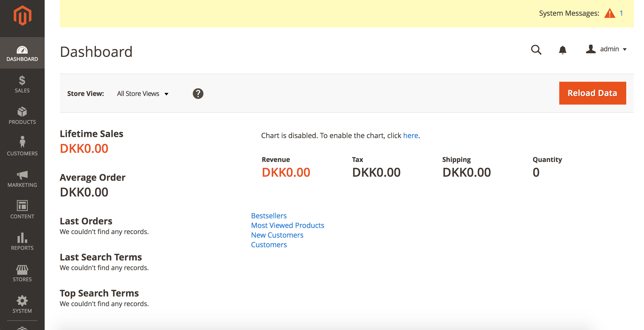Open the system messages warning count
The height and width of the screenshot is (330, 644).
click(x=621, y=13)
